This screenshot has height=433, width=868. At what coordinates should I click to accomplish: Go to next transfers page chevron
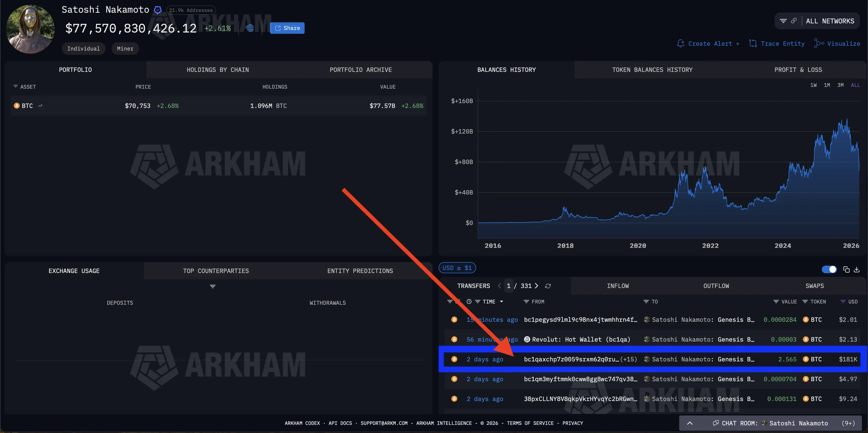pyautogui.click(x=537, y=286)
